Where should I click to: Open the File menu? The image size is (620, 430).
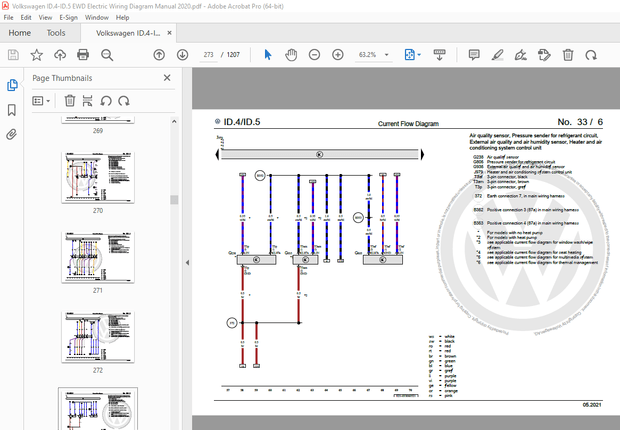pyautogui.click(x=8, y=17)
